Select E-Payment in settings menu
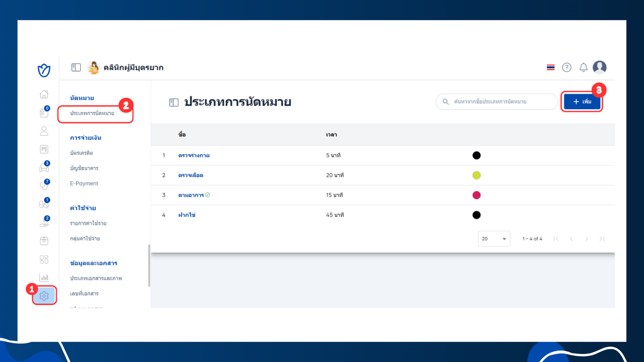644x362 pixels. [x=84, y=183]
